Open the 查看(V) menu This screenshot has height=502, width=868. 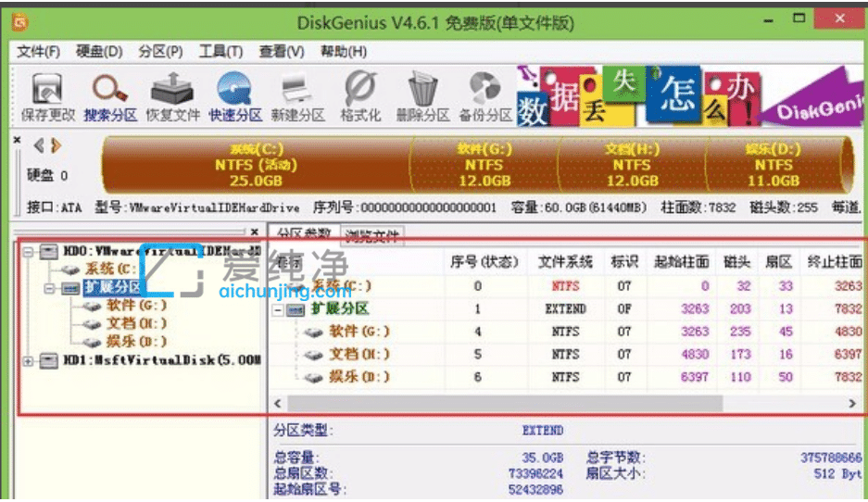point(282,52)
